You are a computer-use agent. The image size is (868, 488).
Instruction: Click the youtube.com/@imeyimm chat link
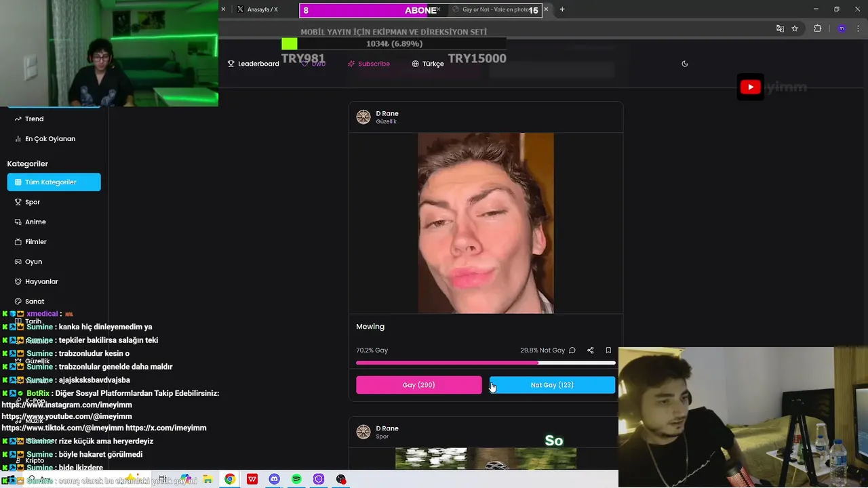pos(66,416)
